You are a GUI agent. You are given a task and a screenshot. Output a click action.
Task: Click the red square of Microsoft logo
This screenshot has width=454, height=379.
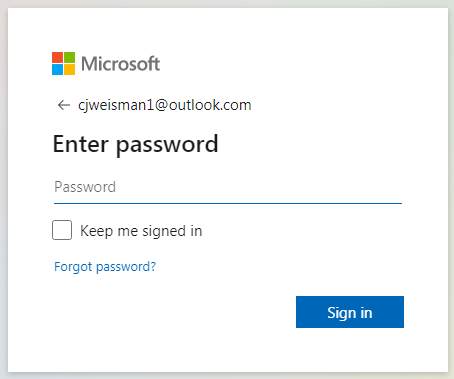coord(57,57)
